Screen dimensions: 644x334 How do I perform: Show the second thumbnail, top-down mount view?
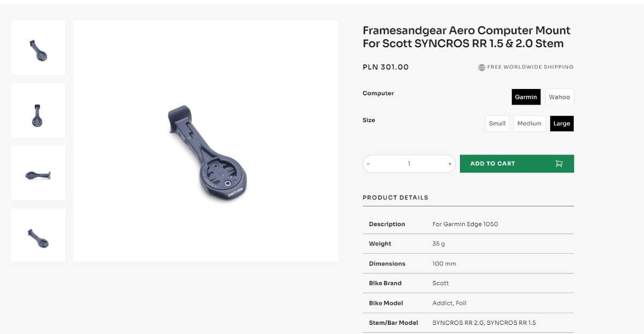point(38,110)
